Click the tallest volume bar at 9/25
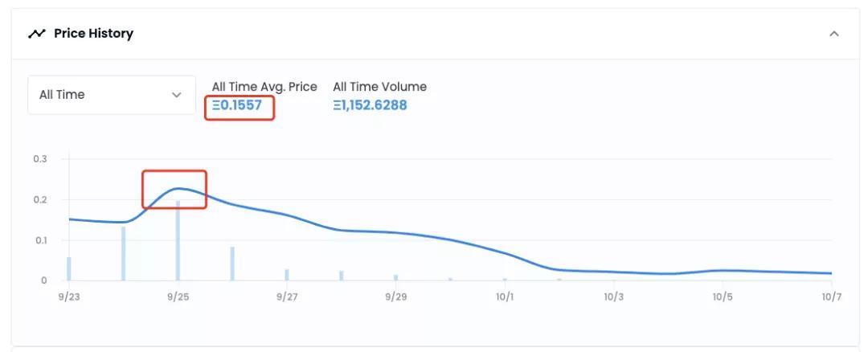 click(x=178, y=241)
